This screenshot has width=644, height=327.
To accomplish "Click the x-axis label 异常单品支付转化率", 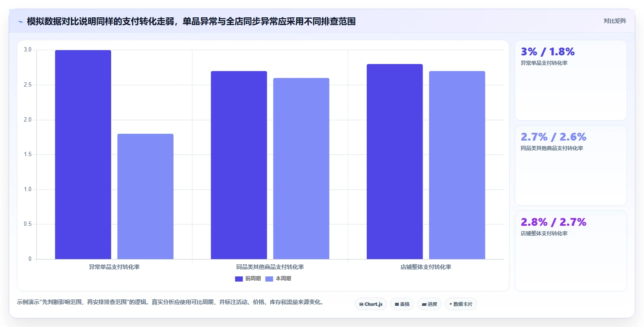I will pyautogui.click(x=114, y=267).
